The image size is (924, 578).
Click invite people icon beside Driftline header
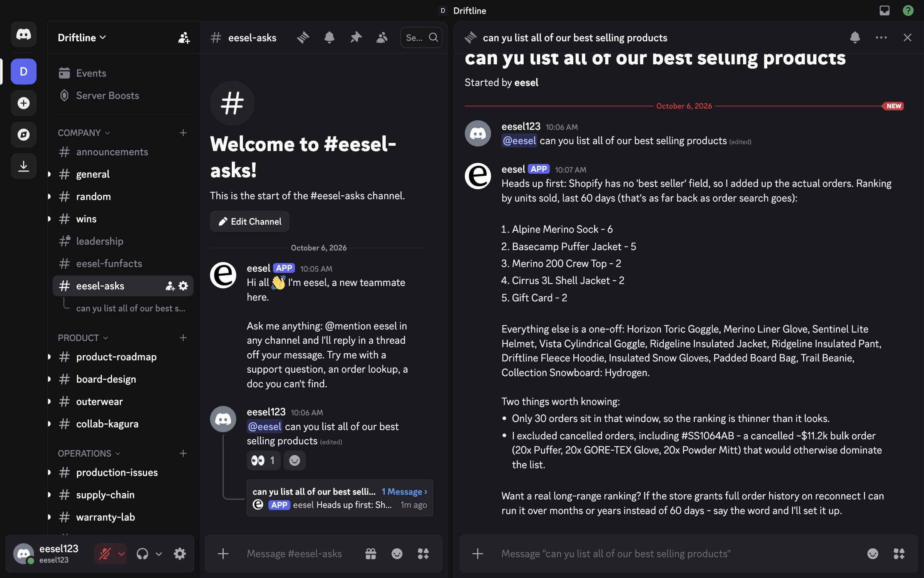[184, 38]
